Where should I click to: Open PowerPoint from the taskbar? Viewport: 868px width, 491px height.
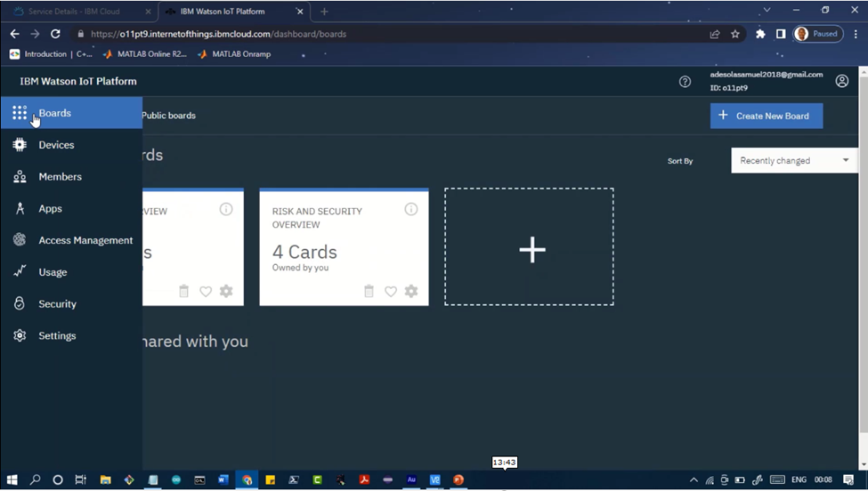(x=458, y=479)
